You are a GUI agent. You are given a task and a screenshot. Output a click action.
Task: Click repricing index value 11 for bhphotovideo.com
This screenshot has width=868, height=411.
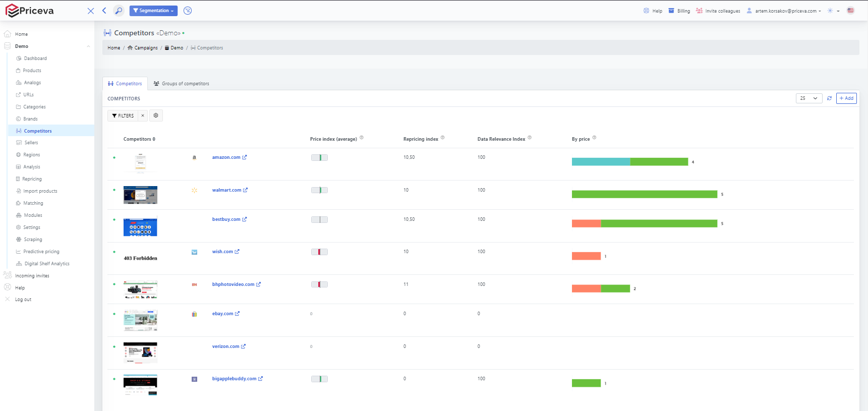click(x=406, y=284)
